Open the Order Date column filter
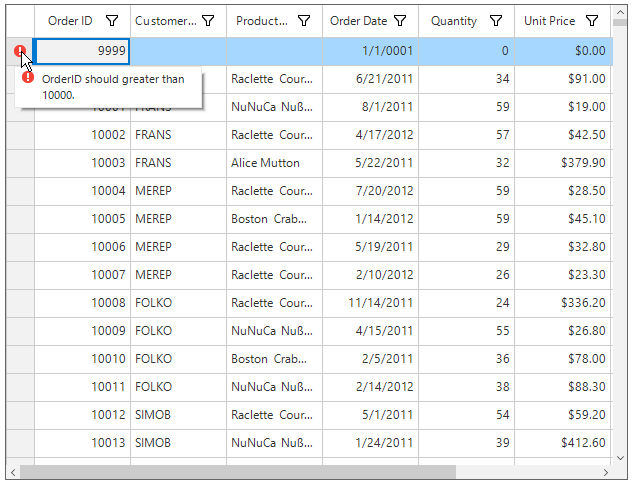 pyautogui.click(x=400, y=21)
